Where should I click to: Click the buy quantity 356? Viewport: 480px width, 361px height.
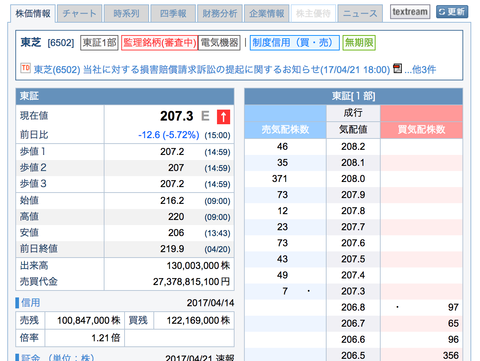(451, 355)
